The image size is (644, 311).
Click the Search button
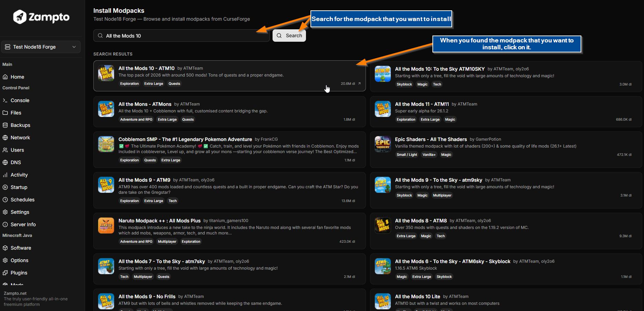[x=289, y=36]
